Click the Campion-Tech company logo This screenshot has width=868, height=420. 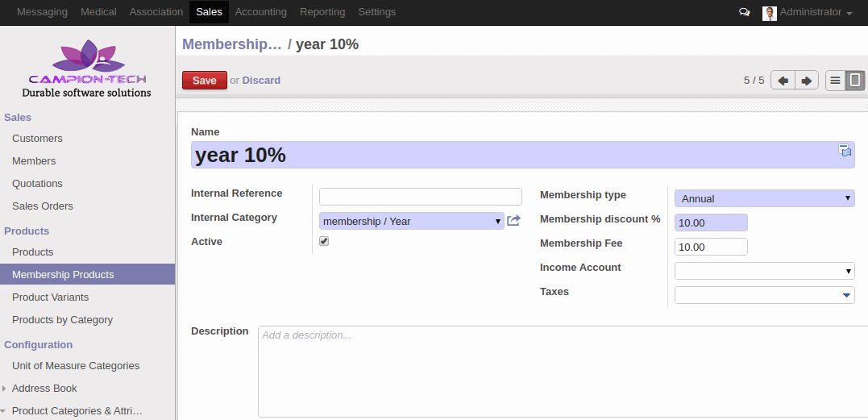pyautogui.click(x=87, y=69)
